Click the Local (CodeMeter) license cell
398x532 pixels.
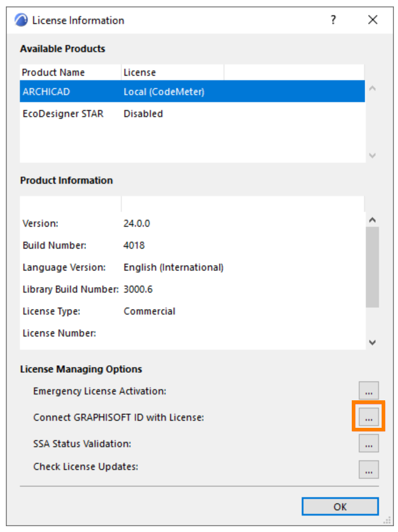pos(164,92)
